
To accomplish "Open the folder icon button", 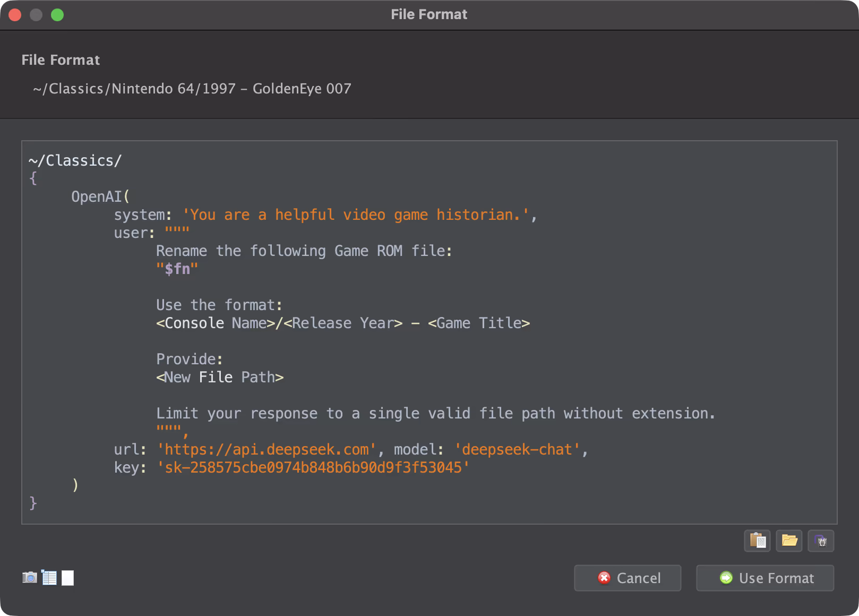I will (x=789, y=541).
